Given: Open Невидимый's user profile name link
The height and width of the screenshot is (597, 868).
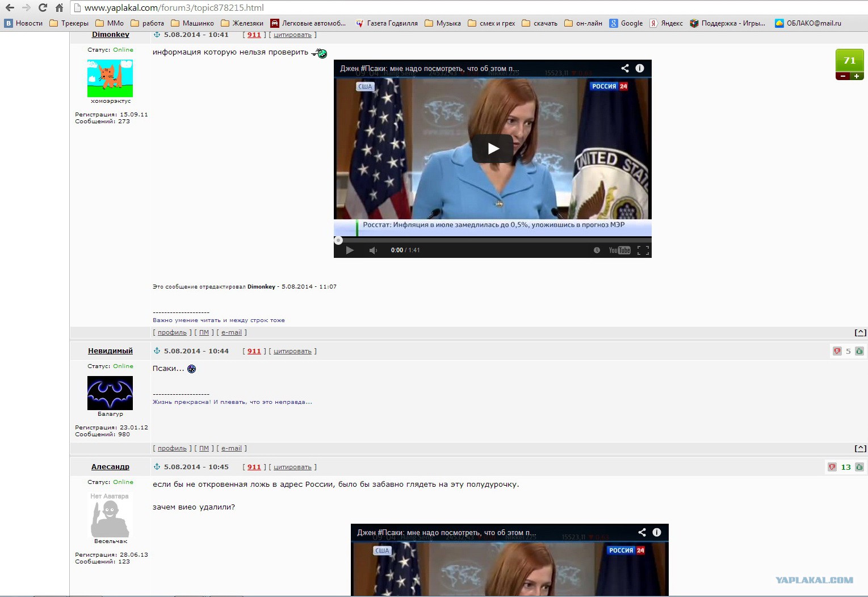Looking at the screenshot, I should (x=110, y=351).
